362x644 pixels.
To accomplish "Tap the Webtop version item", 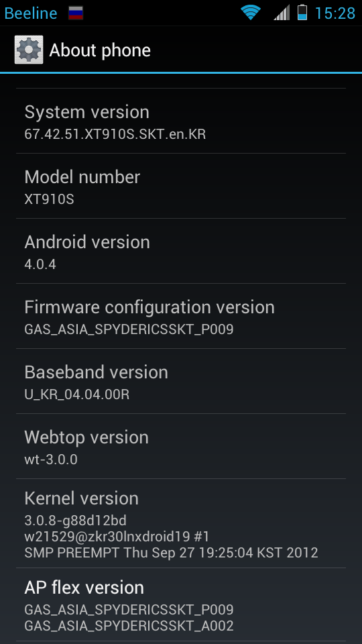I will (181, 446).
